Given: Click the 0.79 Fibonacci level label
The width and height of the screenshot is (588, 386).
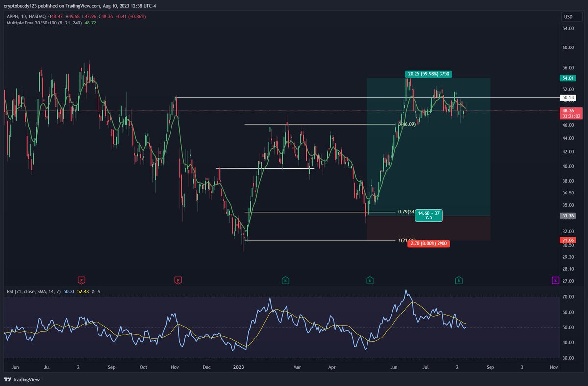Looking at the screenshot, I should pyautogui.click(x=406, y=212).
